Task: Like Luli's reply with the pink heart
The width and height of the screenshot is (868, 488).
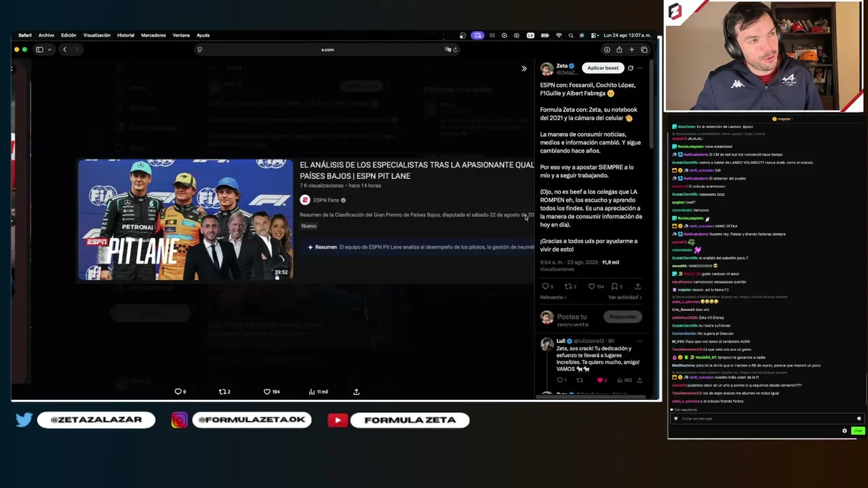Action: pyautogui.click(x=601, y=380)
